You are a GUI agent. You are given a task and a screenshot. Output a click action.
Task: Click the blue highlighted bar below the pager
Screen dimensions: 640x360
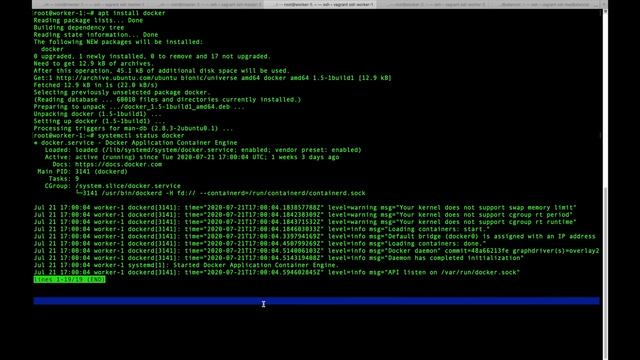coord(316,301)
